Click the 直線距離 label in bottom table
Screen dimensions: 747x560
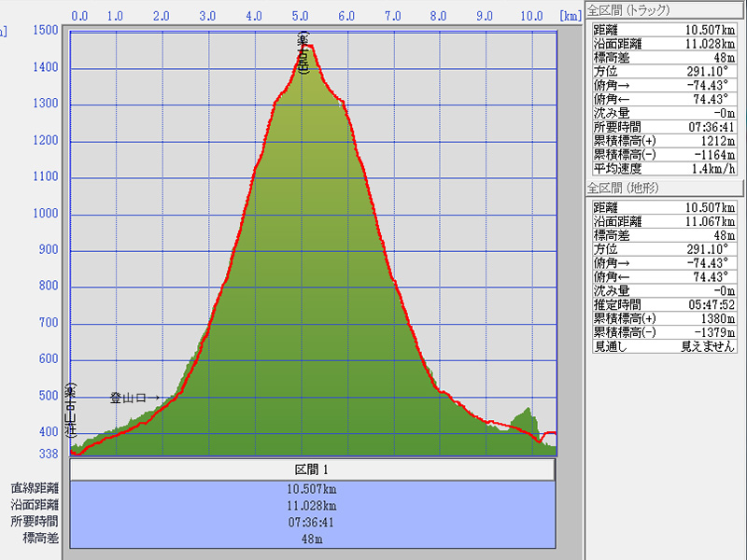click(35, 488)
